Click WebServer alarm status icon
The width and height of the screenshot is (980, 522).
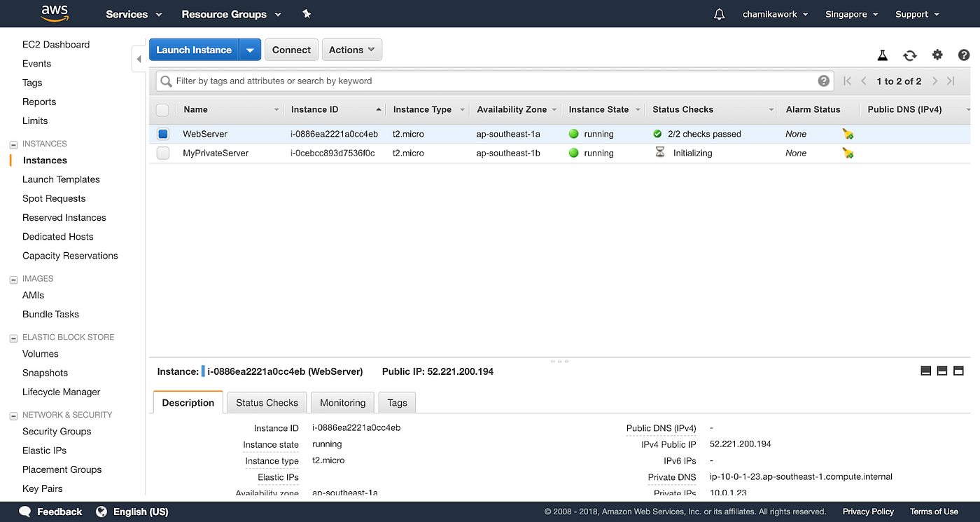point(848,134)
